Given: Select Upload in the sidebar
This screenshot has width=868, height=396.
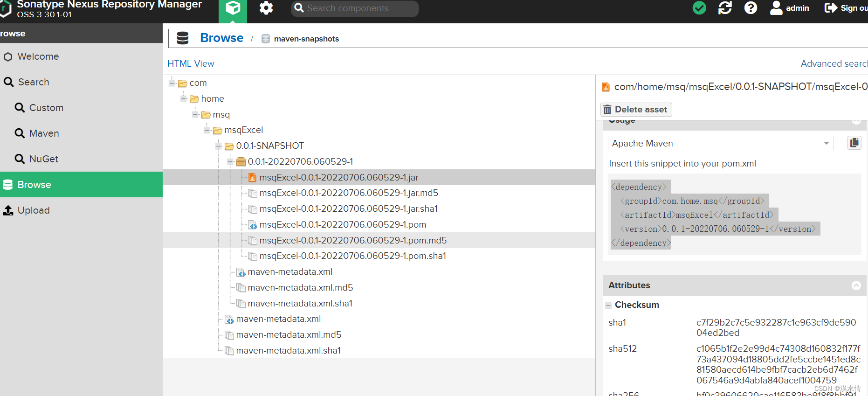Looking at the screenshot, I should [81, 210].
